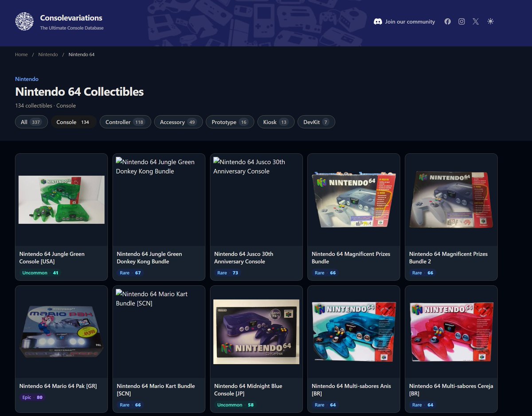The height and width of the screenshot is (416, 532).
Task: Click broken image Mario Kart Bundle [SCN]
Action: coord(159,332)
